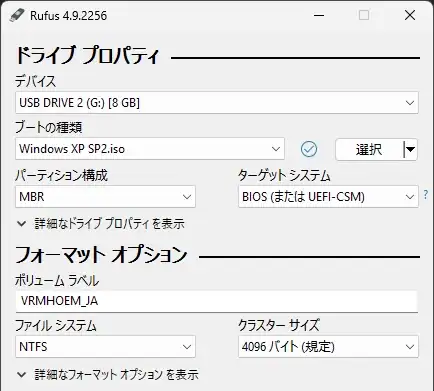434x391 pixels.
Task: Click the クラスター サイズ label text
Action: point(279,325)
